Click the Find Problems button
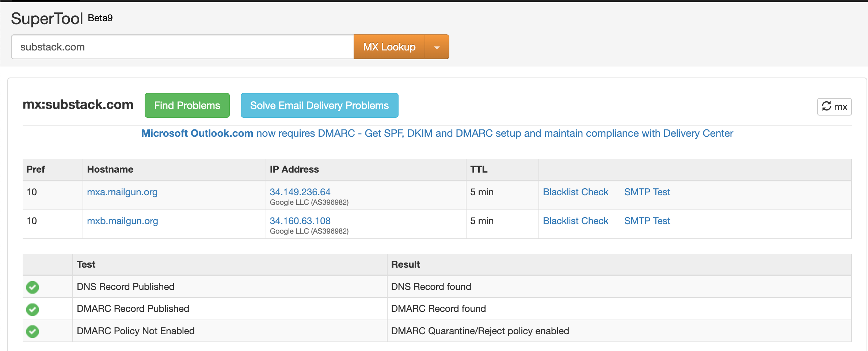Screen dimensions: 868x351 [187, 105]
